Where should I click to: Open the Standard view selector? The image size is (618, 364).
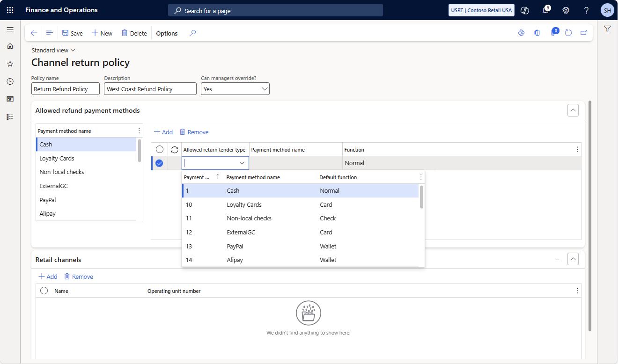(53, 50)
